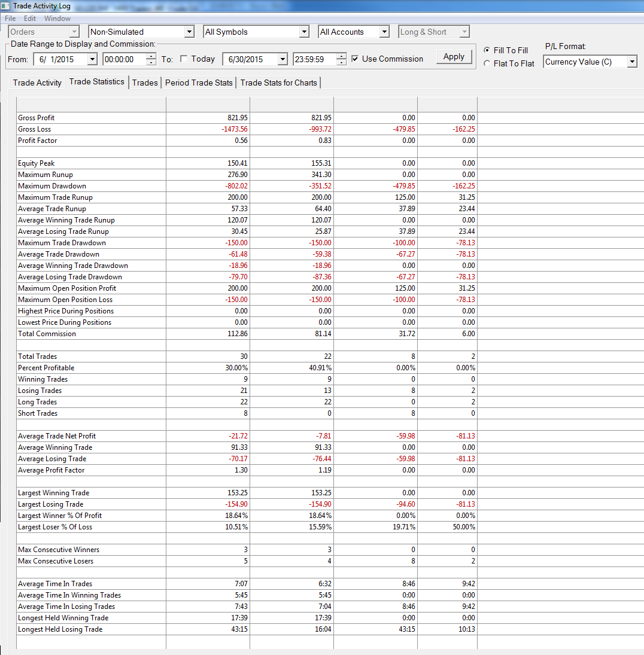Click the Average Time In Trades value 7:07
Viewport: 644px width, 655px height.
[x=241, y=584]
